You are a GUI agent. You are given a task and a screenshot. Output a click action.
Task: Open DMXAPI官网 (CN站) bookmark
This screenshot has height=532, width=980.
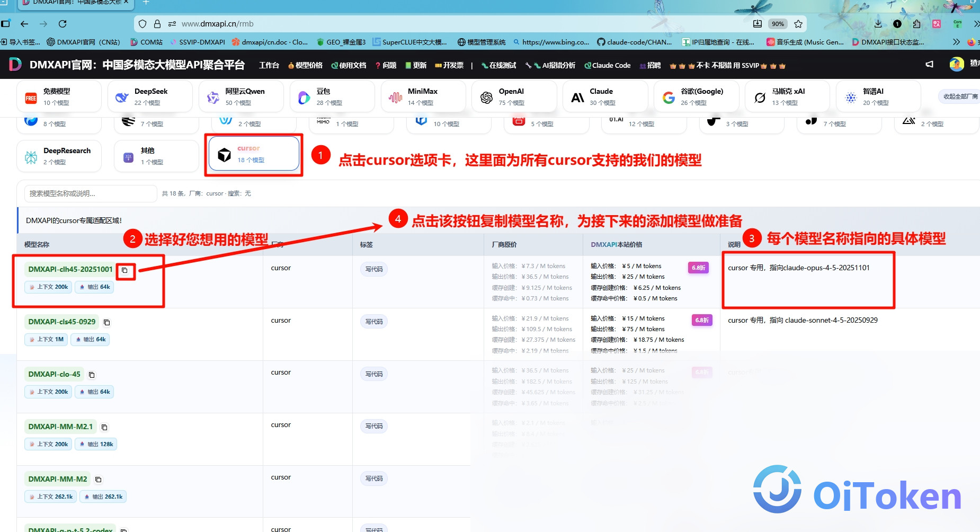[x=83, y=42]
